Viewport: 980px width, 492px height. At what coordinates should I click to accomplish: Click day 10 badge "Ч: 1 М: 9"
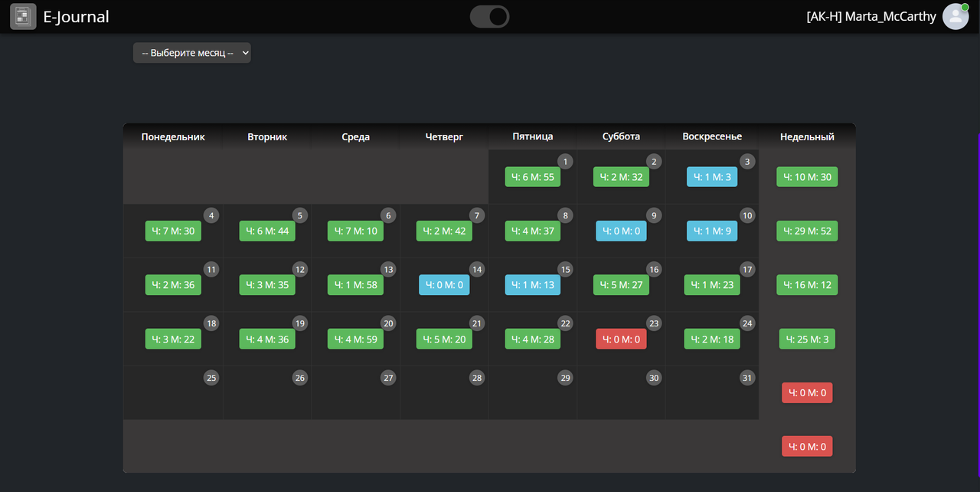coord(712,231)
